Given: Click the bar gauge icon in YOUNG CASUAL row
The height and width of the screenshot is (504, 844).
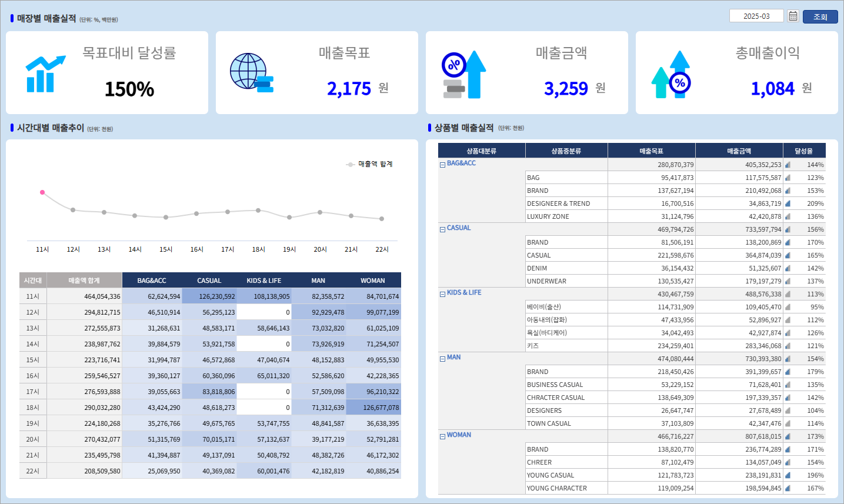Looking at the screenshot, I should (x=788, y=475).
